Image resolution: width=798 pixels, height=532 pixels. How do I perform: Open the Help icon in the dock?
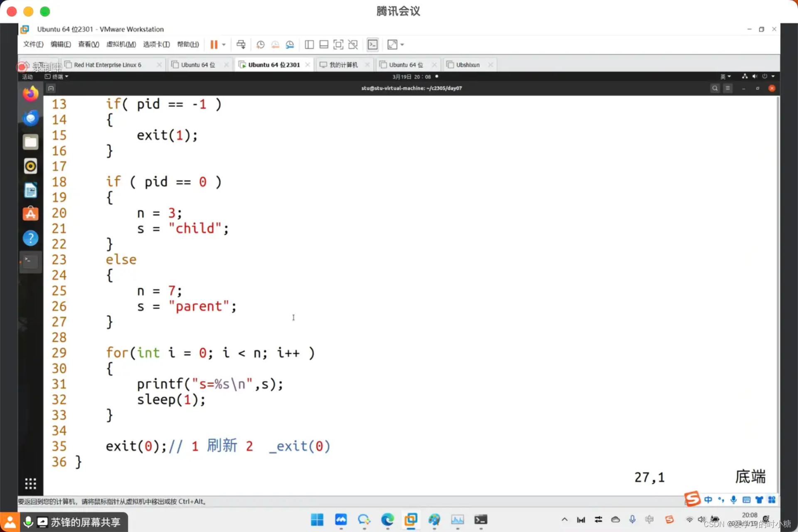point(30,238)
